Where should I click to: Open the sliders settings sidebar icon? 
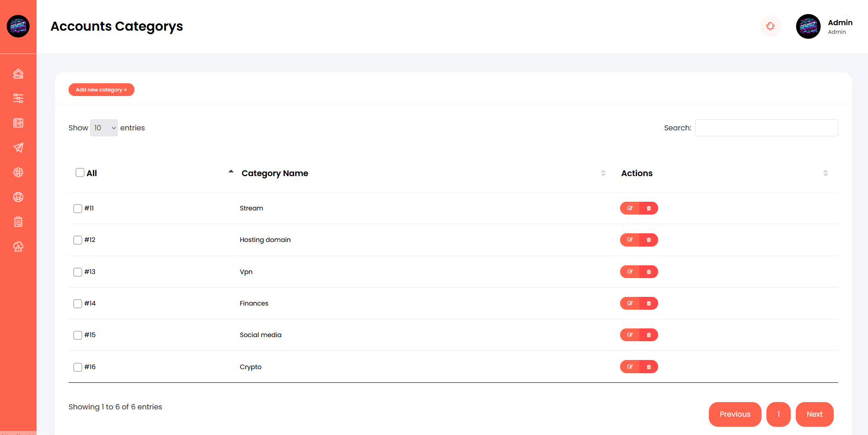[x=18, y=98]
